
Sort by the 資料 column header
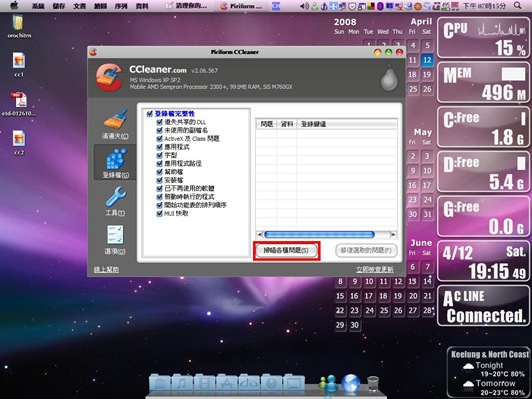click(x=287, y=124)
